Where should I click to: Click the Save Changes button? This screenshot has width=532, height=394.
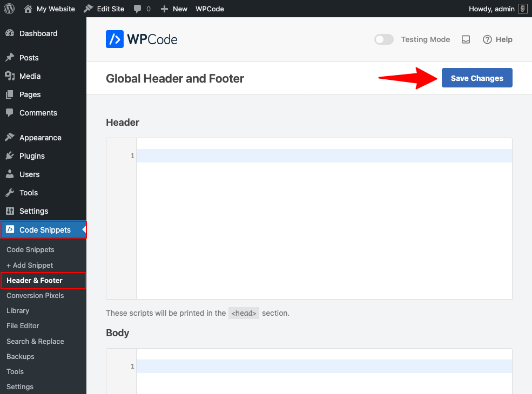477,77
